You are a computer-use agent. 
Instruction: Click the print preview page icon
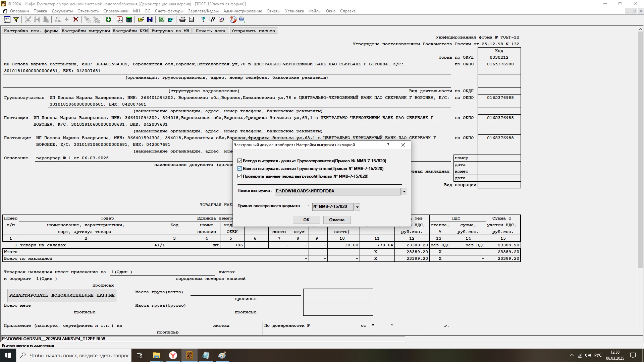point(191,20)
